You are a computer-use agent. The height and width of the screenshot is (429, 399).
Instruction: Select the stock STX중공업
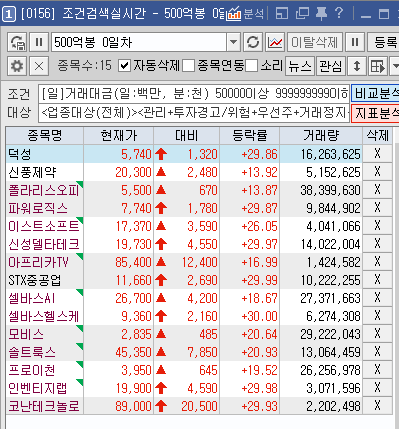(x=35, y=280)
